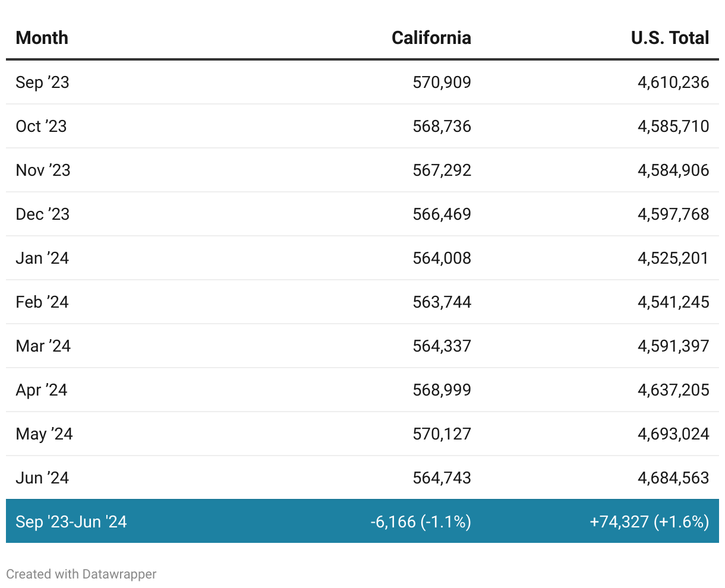
Task: Click the Sep '23-Jun '24 summary row label
Action: [x=71, y=521]
